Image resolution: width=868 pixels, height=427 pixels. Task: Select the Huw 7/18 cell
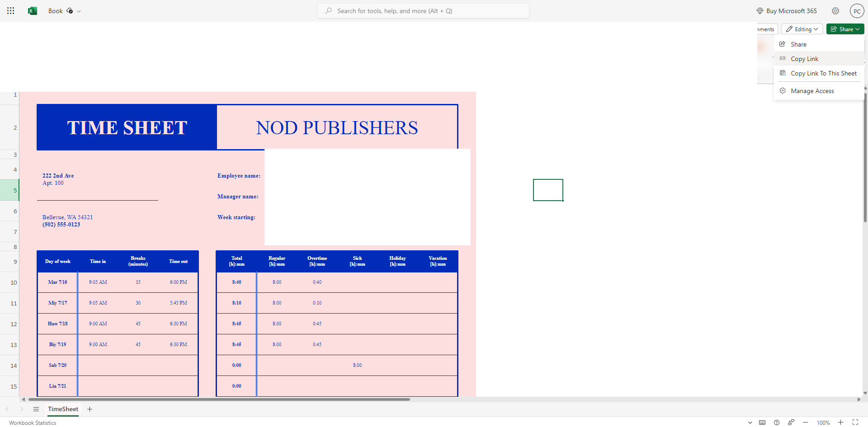(57, 324)
